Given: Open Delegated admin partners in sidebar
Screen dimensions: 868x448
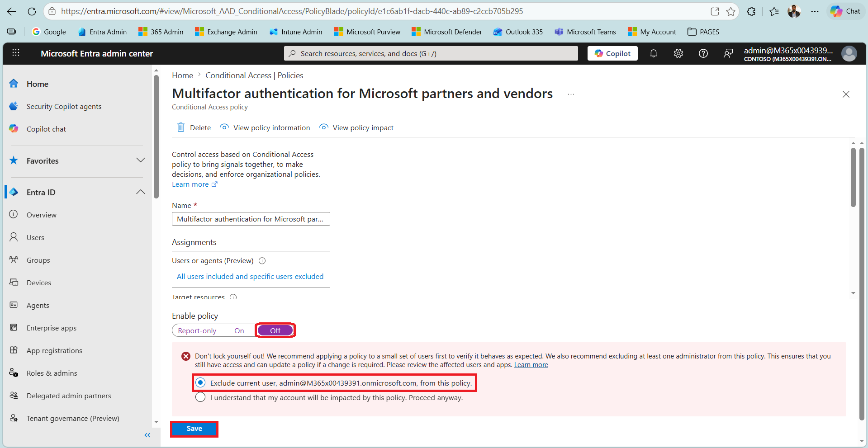Looking at the screenshot, I should (69, 396).
